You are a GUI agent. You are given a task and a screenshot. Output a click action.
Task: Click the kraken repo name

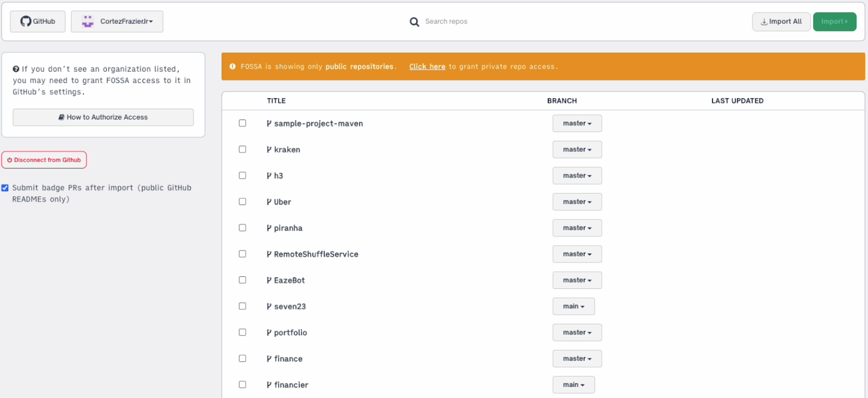287,149
